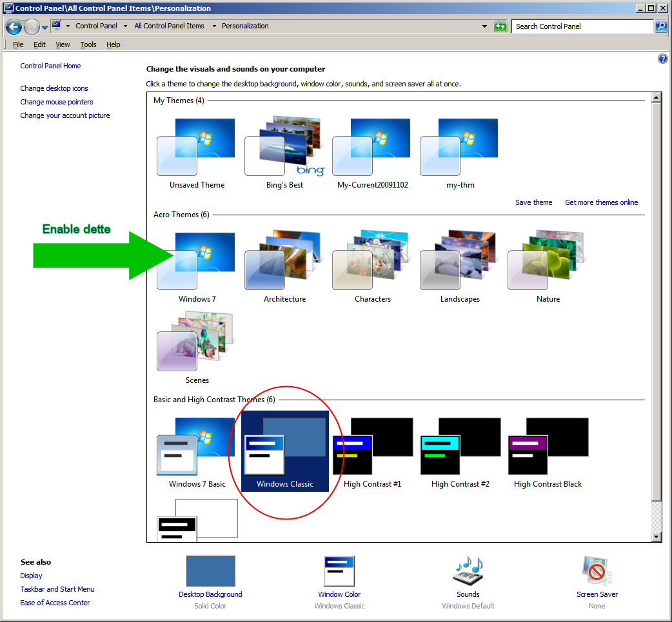Viewport: 672px width, 622px height.
Task: Open Display under See also
Action: point(32,576)
